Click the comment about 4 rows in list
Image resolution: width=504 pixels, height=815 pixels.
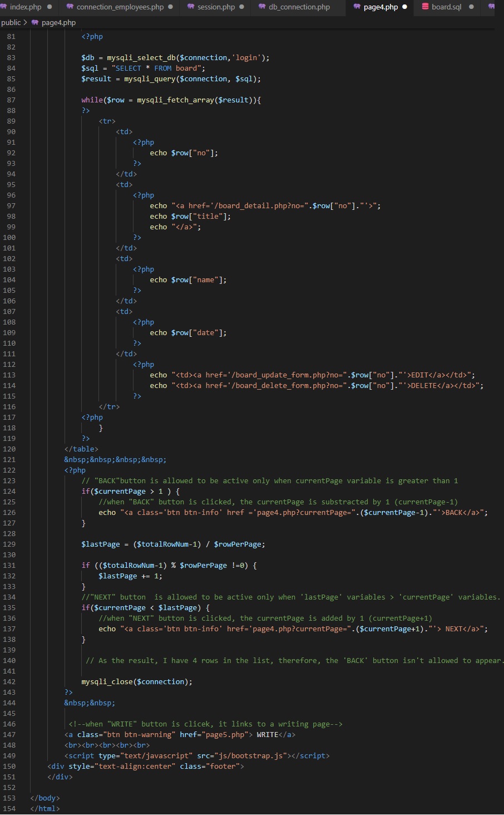295,661
